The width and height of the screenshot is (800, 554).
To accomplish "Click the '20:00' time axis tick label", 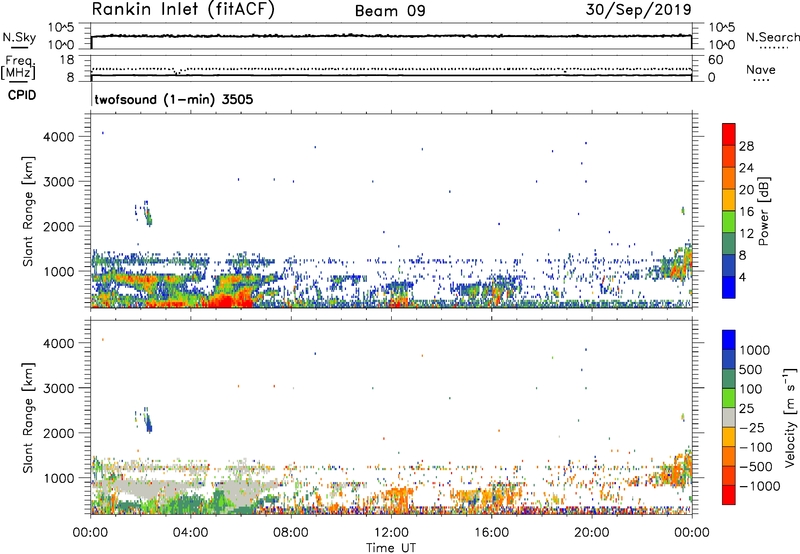I will pos(591,533).
